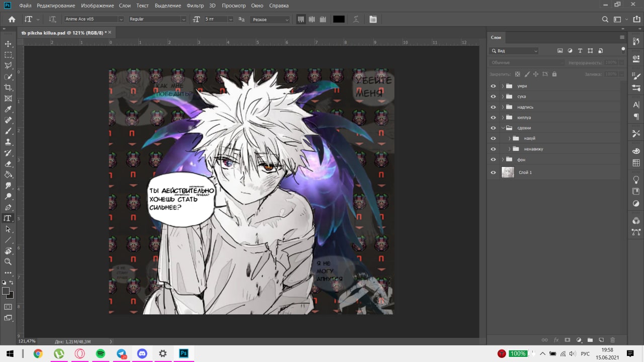Open the Просмотр menu

(234, 6)
